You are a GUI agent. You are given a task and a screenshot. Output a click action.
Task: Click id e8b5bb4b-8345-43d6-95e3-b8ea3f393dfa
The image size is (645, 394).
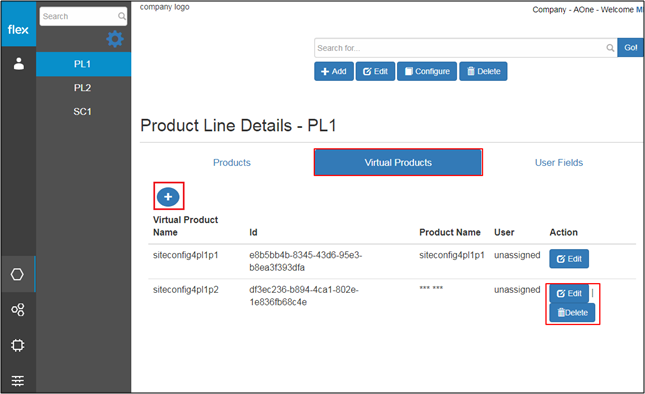305,261
